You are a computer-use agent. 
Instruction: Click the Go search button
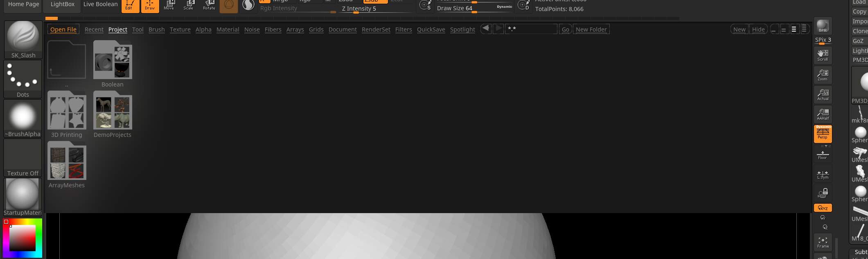point(565,30)
